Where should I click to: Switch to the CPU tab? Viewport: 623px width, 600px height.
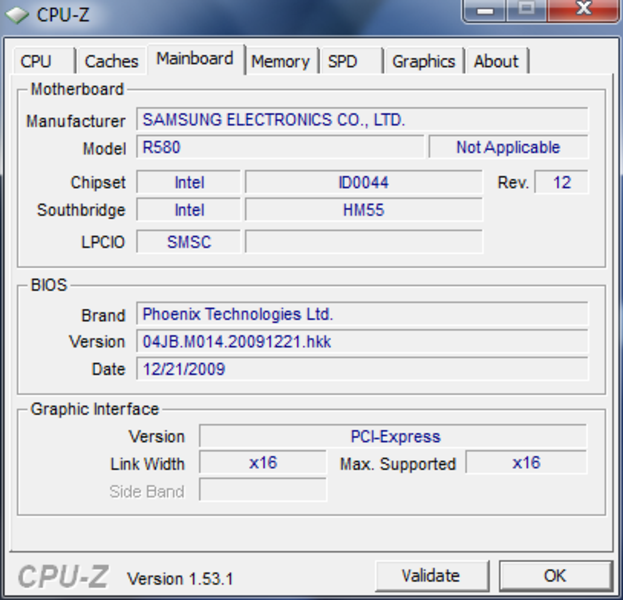coord(44,61)
